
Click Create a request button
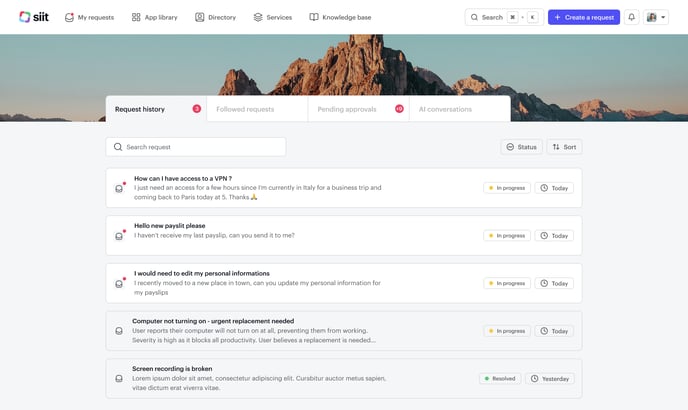pos(583,17)
